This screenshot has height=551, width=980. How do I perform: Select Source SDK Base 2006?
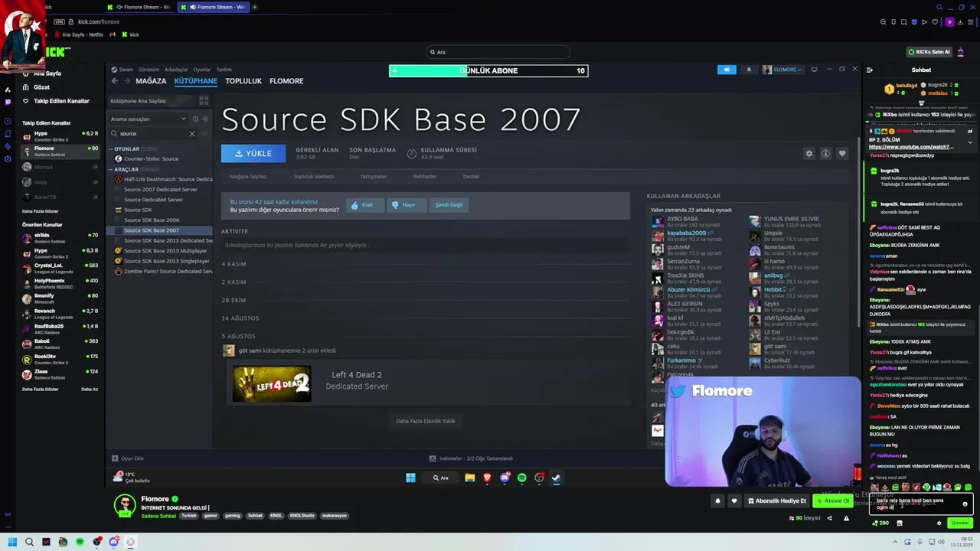click(x=152, y=220)
